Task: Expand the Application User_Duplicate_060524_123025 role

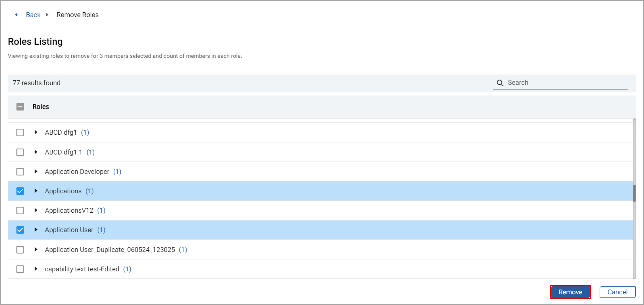Action: (36, 250)
